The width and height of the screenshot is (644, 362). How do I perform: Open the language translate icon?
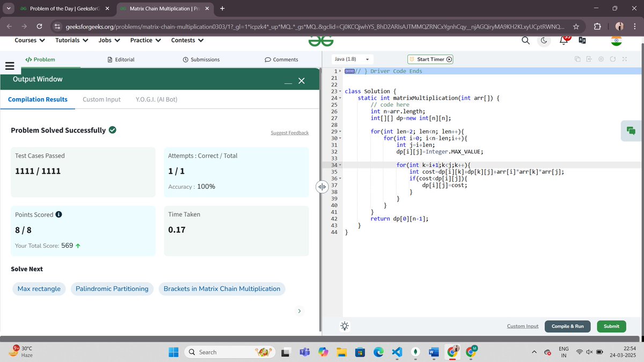[582, 40]
